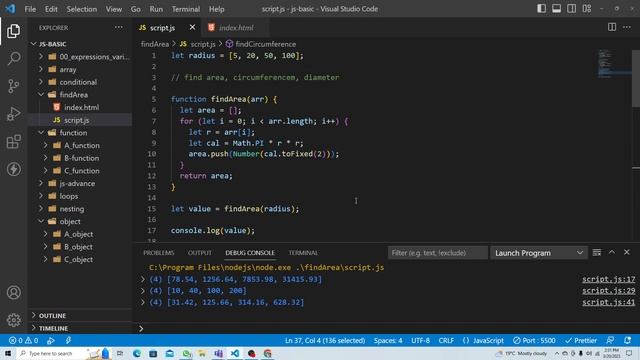Expand the A_function folder
The height and width of the screenshot is (360, 640).
pos(80,145)
